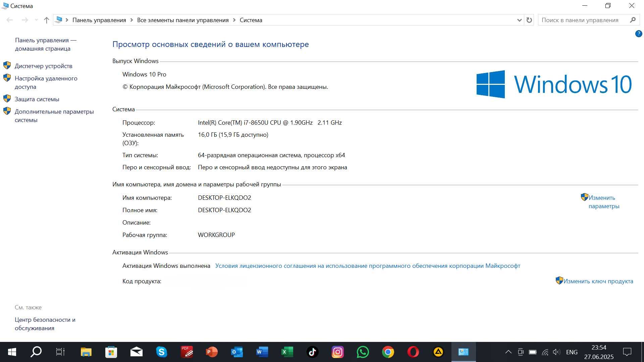The width and height of the screenshot is (644, 362).
Task: Open Дополнительные параметры системы
Action: pyautogui.click(x=54, y=116)
